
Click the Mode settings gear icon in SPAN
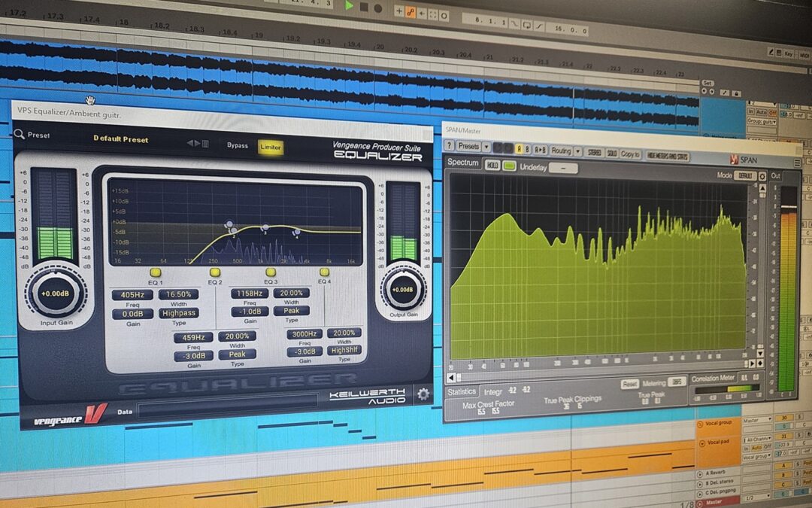[762, 176]
